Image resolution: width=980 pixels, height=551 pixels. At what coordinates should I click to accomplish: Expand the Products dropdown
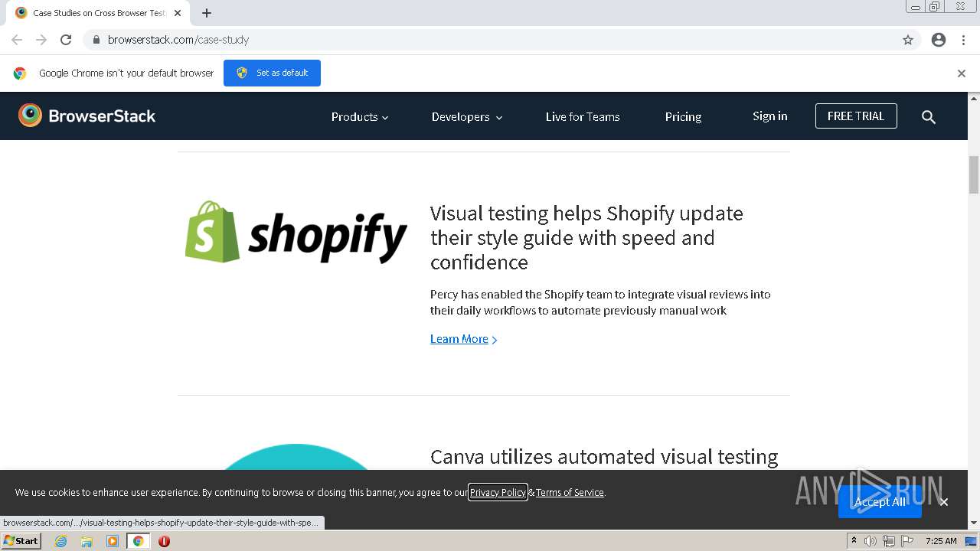pyautogui.click(x=360, y=116)
